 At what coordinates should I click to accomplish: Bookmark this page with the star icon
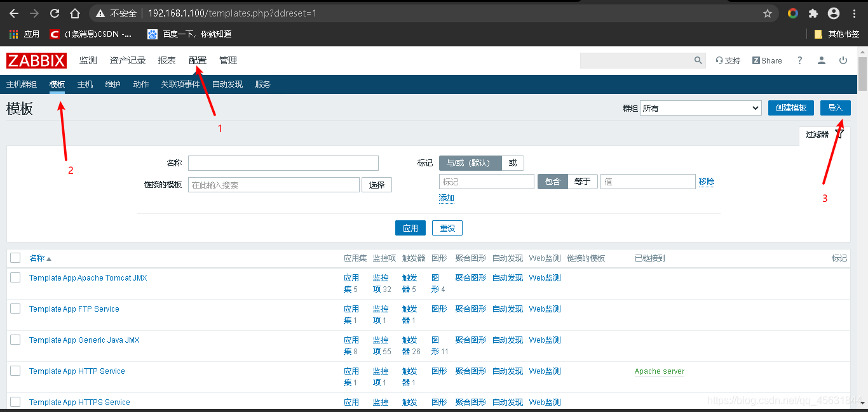coord(768,13)
